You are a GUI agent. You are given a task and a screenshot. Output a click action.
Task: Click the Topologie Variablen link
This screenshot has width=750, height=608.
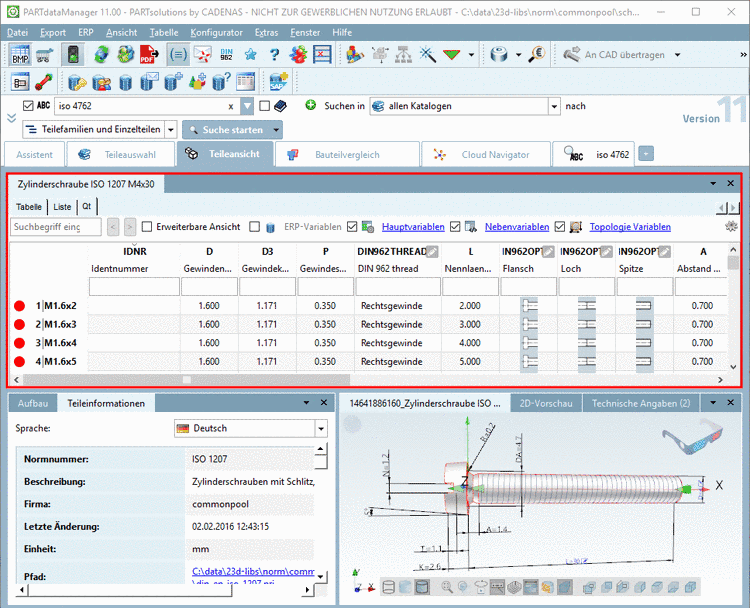click(x=630, y=227)
